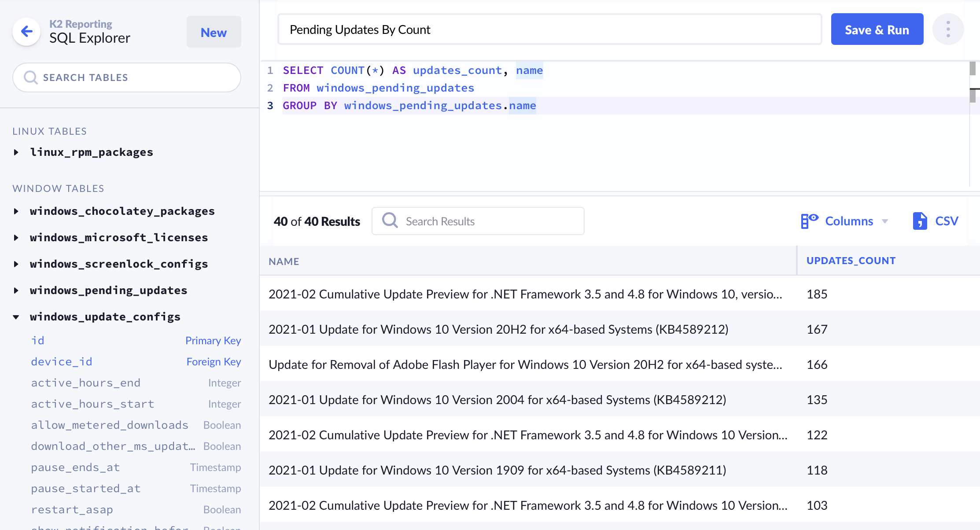Open the three-dot more options menu
The image size is (980, 530).
pyautogui.click(x=948, y=29)
